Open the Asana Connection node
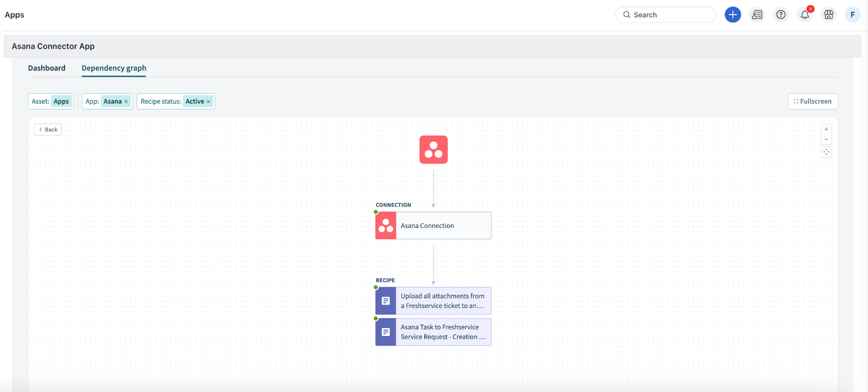This screenshot has height=392, width=868. (x=433, y=226)
